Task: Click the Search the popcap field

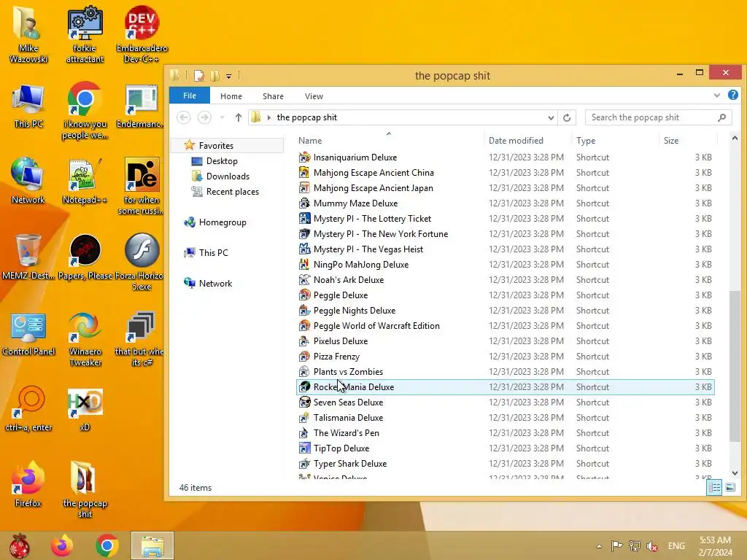Action: pyautogui.click(x=658, y=117)
